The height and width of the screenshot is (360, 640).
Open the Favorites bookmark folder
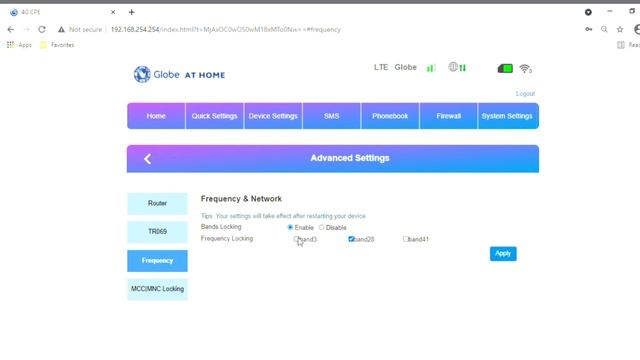57,45
